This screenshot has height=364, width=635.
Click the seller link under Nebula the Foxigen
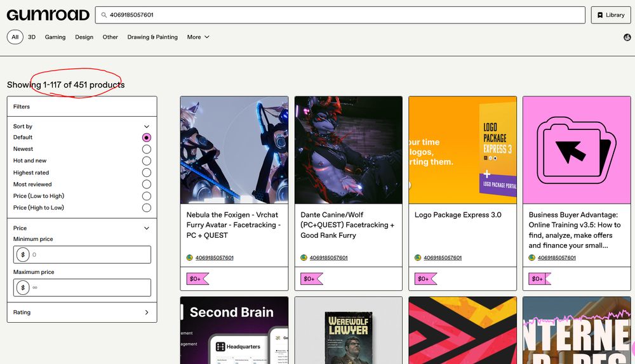click(215, 257)
